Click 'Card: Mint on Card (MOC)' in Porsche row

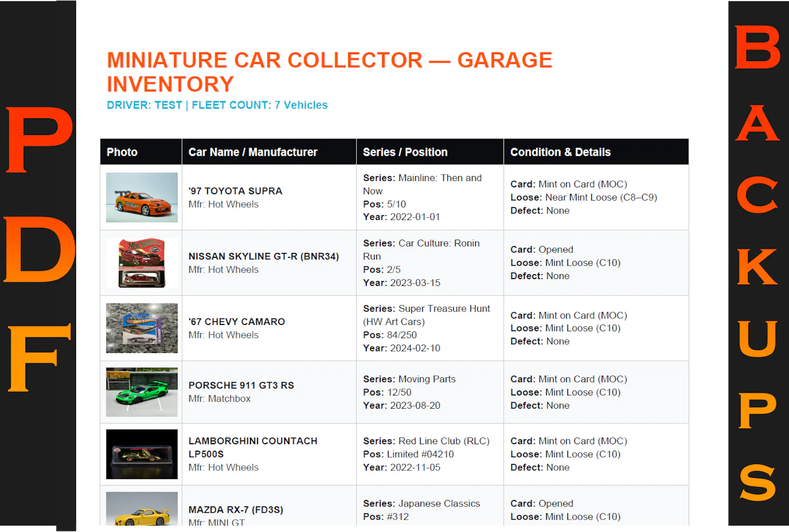coord(569,379)
